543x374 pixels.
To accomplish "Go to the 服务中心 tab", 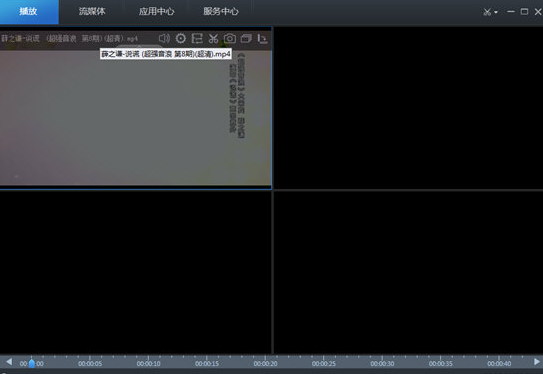I will (221, 12).
